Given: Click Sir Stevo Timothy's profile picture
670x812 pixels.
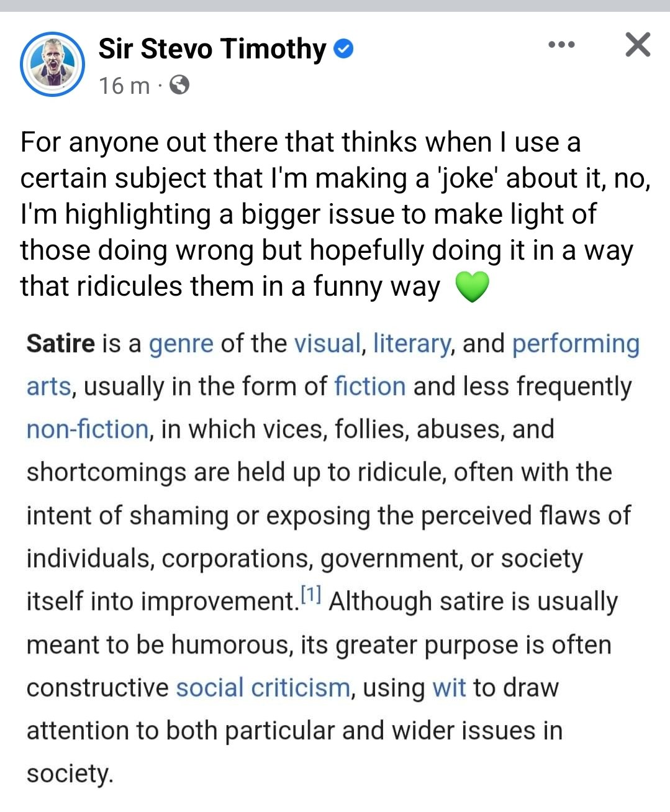Looking at the screenshot, I should (52, 64).
